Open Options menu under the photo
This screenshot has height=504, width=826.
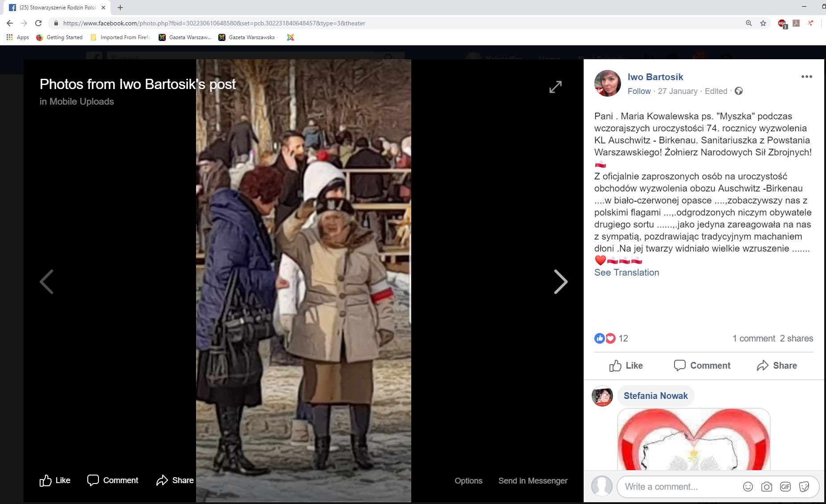pyautogui.click(x=468, y=480)
